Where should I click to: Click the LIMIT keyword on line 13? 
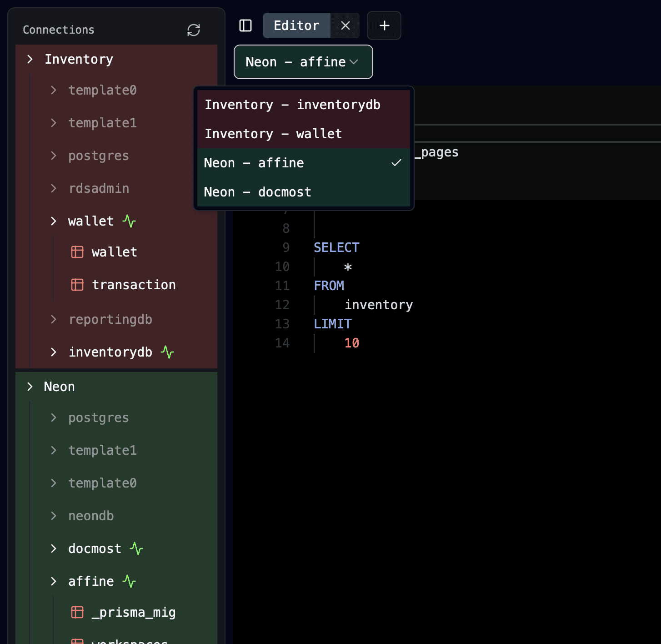(332, 324)
